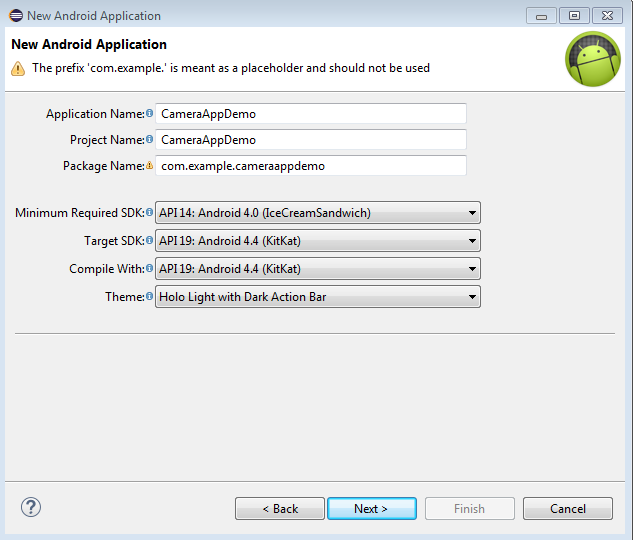Go to the previous page with Back
Screen dimensions: 633x540
280,509
